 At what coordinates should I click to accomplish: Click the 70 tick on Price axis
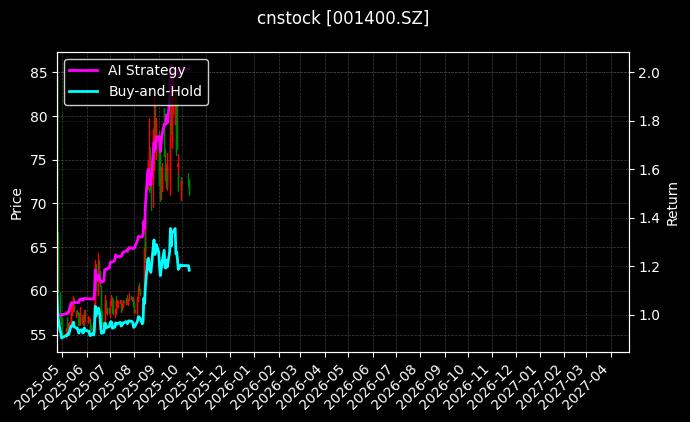pos(38,204)
